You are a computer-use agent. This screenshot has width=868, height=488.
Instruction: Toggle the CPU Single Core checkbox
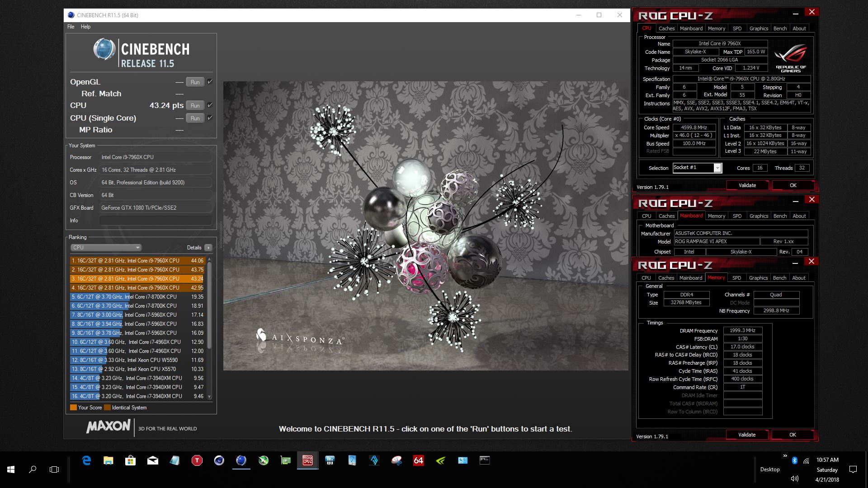210,118
